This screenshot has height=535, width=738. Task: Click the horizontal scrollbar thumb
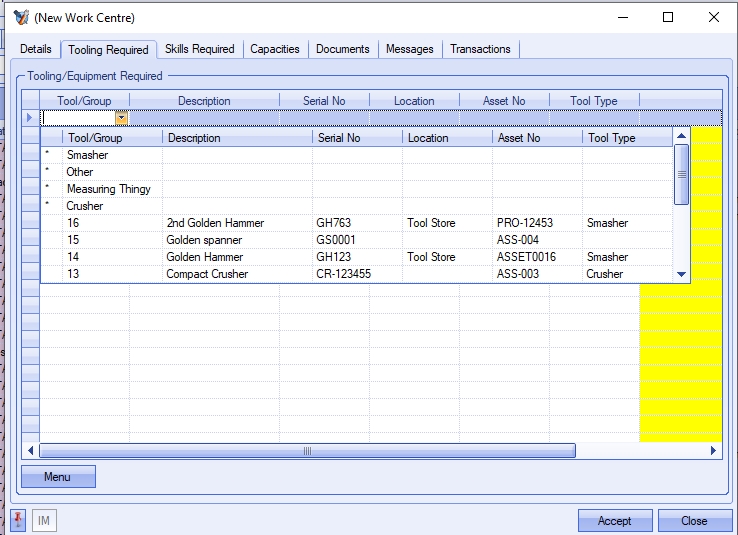click(x=307, y=451)
